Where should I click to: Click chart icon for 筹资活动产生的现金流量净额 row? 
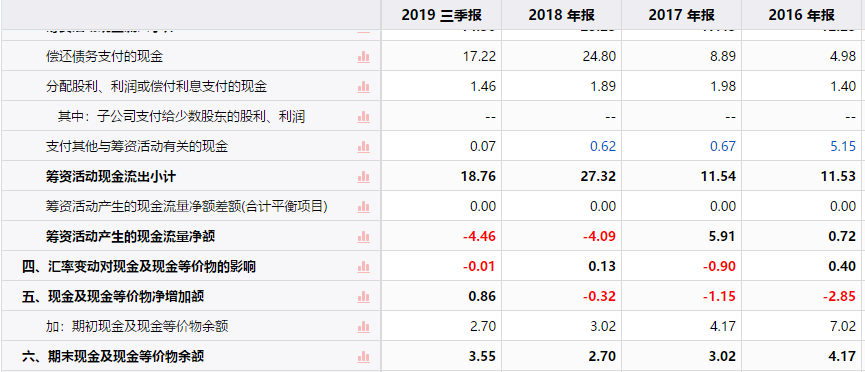pos(363,237)
